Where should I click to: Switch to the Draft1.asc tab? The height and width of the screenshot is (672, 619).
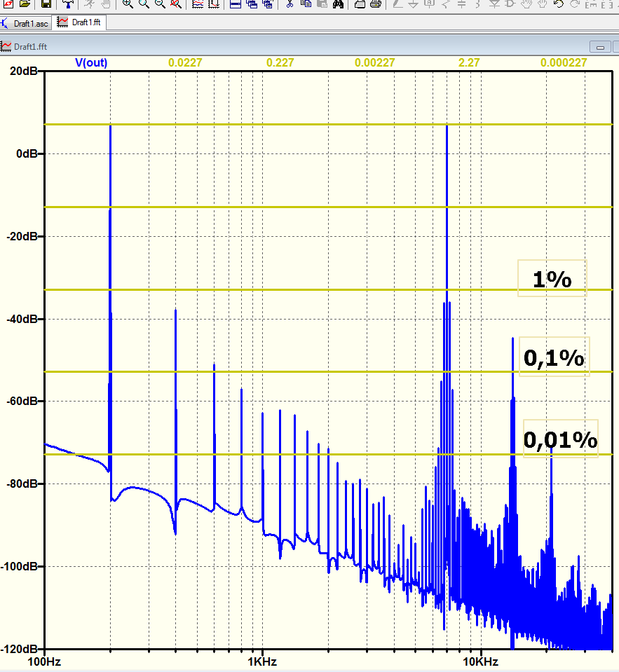pyautogui.click(x=25, y=24)
